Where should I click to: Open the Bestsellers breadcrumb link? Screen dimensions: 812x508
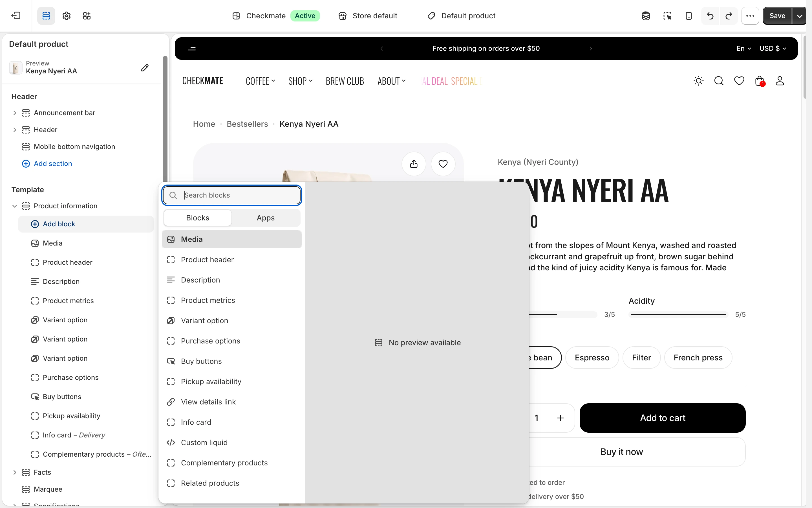click(247, 124)
